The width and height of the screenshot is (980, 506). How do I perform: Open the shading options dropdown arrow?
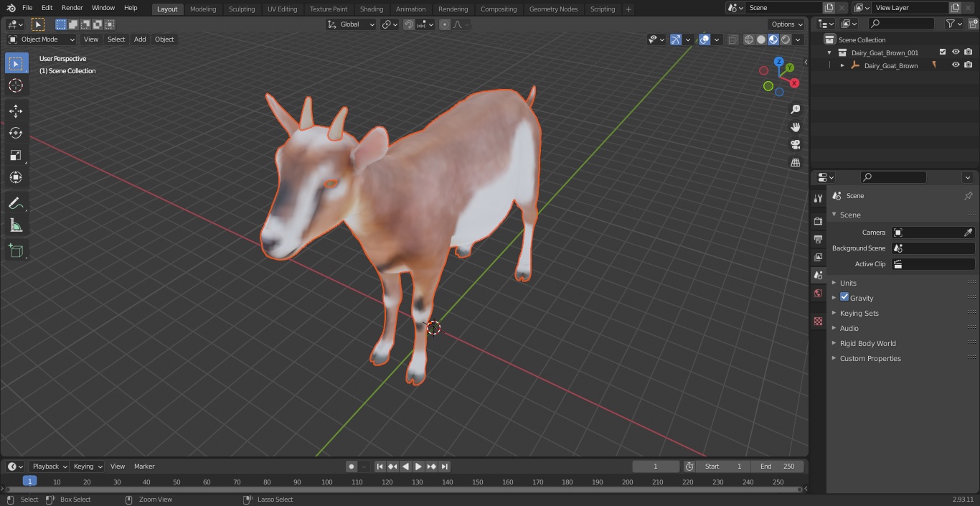pos(798,40)
